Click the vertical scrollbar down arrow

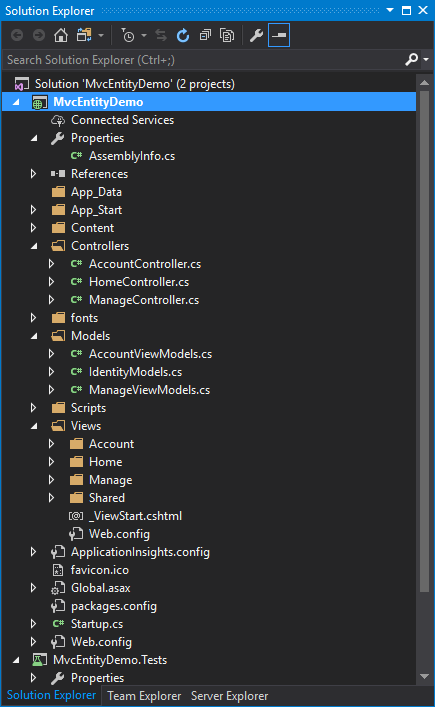(x=424, y=676)
